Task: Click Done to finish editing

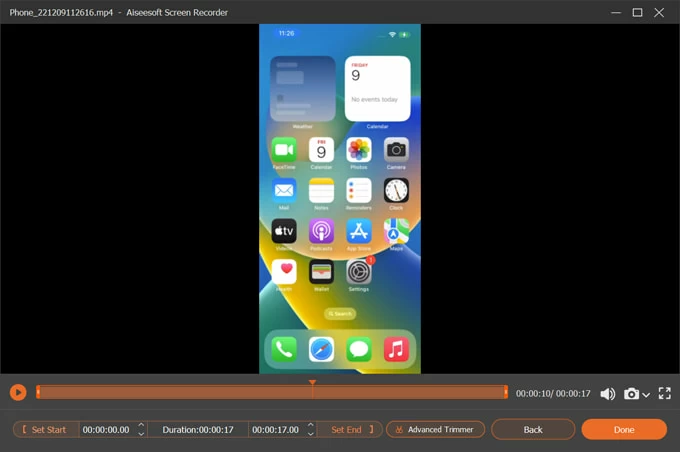Action: (x=624, y=429)
